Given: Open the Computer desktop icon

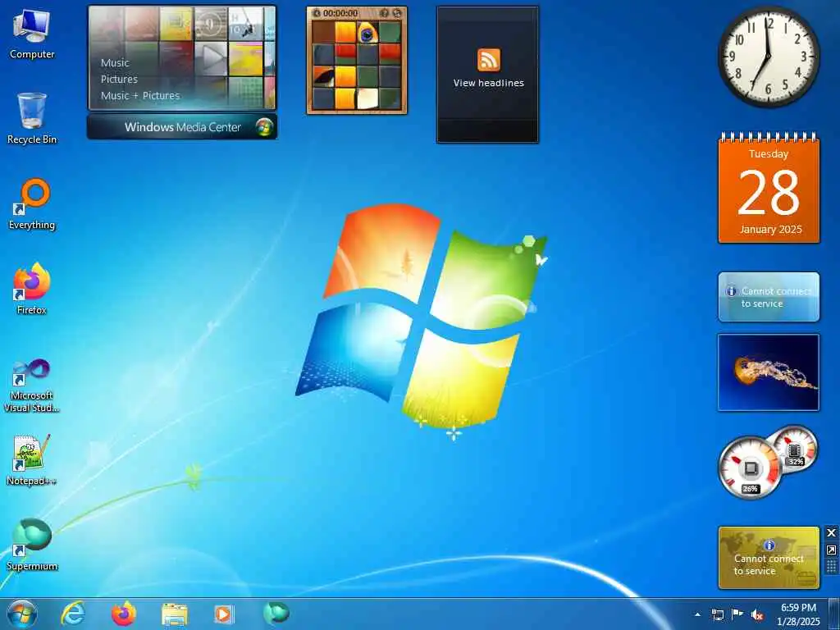Looking at the screenshot, I should pos(32,34).
